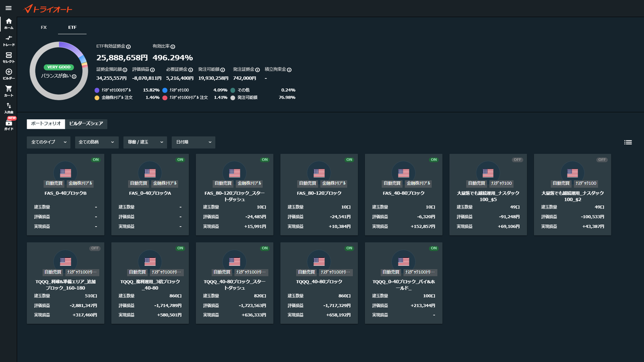Open 全てのタイプ dropdown
Viewport: 644px width, 362px height.
48,142
